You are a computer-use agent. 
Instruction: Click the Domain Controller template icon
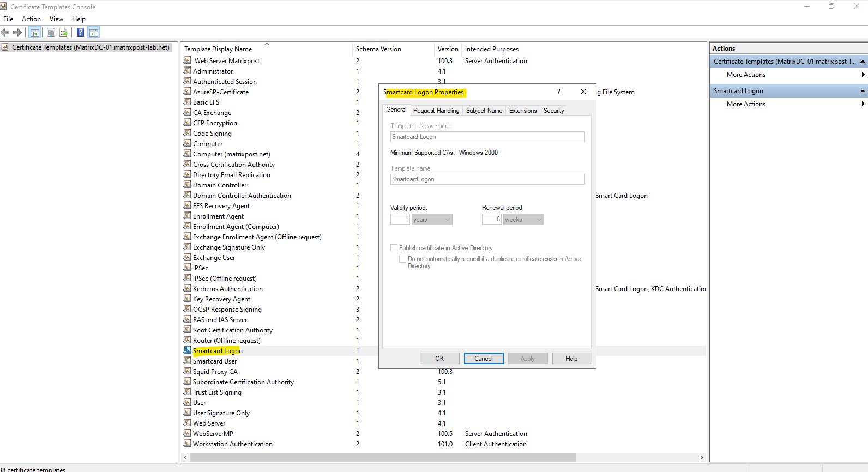click(x=188, y=185)
